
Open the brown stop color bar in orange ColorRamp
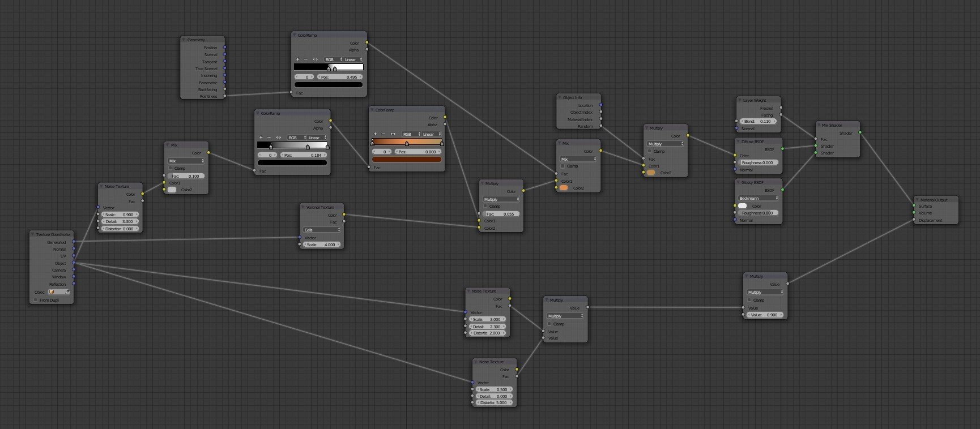click(406, 159)
